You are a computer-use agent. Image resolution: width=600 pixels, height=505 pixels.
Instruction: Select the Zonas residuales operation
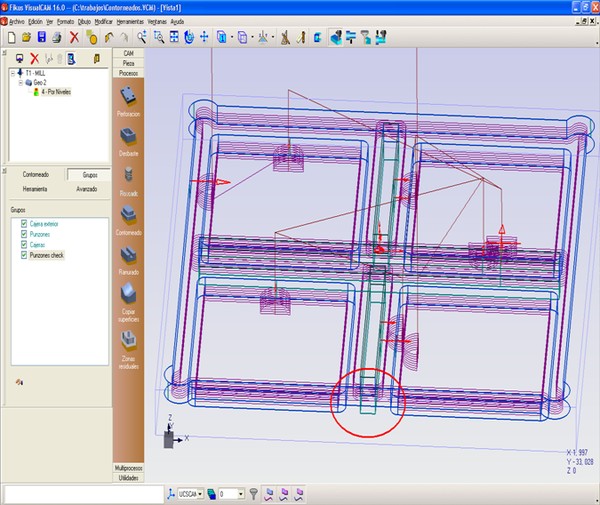click(x=128, y=340)
